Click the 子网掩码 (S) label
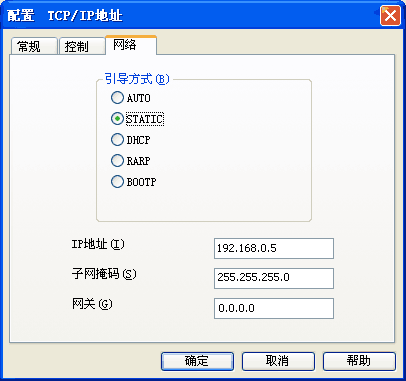The width and height of the screenshot is (406, 381). pos(104,274)
